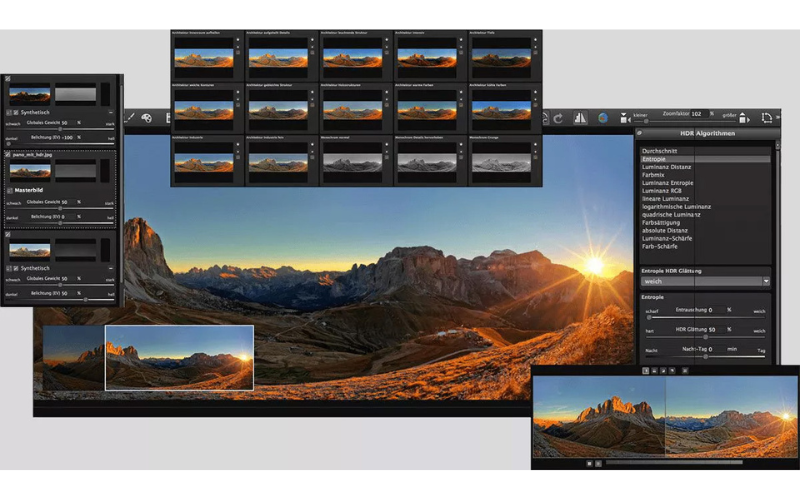Expand the toolbar overflow arrow at far right

point(778,118)
